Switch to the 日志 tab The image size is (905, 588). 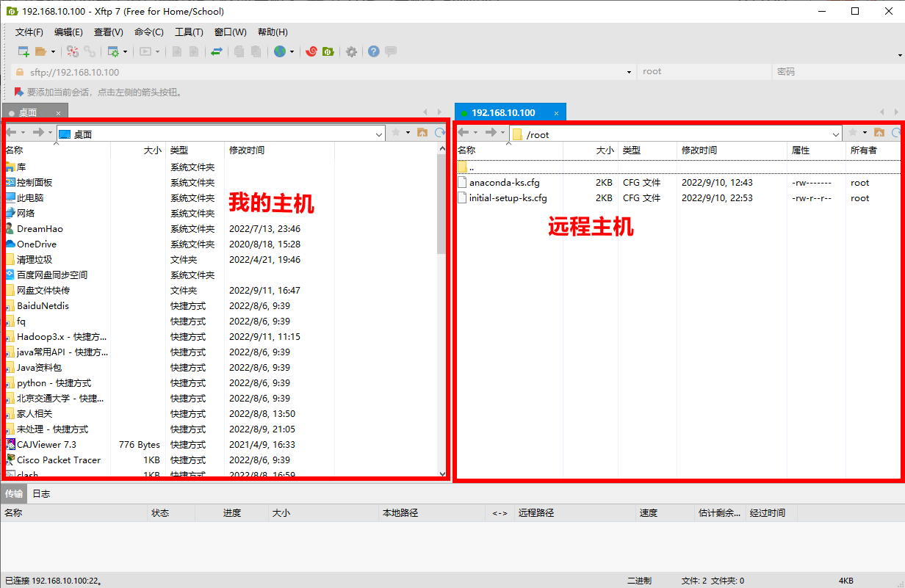tap(40, 493)
